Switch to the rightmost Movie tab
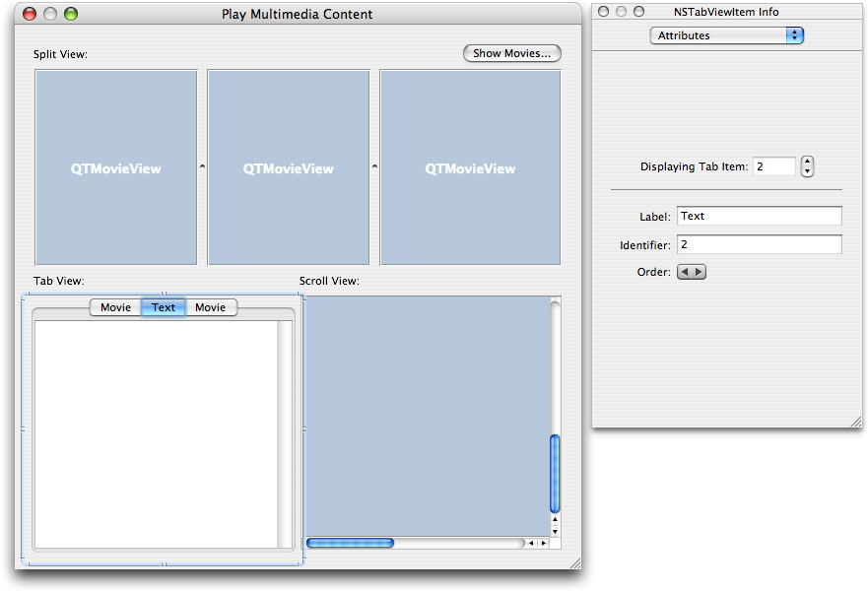This screenshot has width=868, height=591. coord(211,306)
